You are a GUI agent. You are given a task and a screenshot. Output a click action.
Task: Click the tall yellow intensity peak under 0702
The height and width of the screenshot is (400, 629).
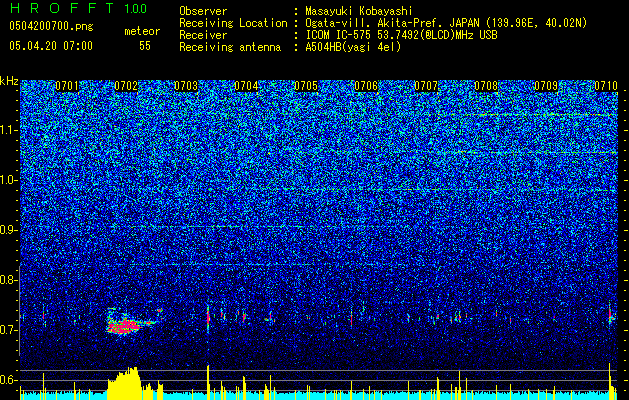(126, 384)
